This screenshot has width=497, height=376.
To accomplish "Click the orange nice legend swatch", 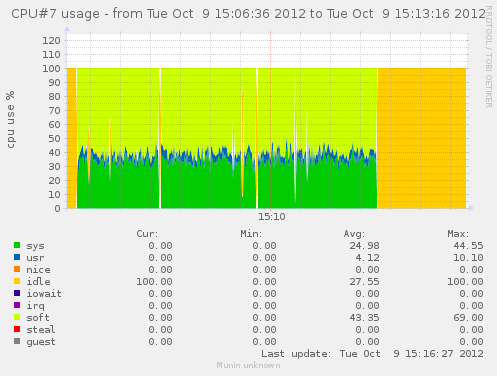I will [17, 269].
